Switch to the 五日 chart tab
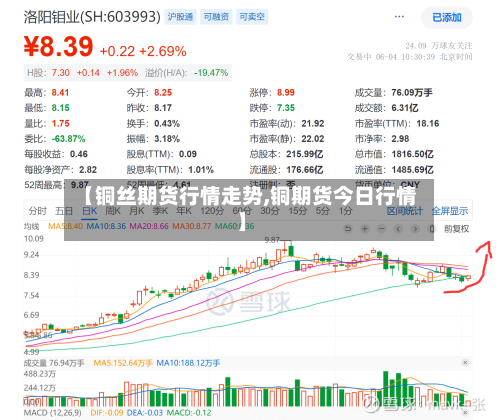 pos(64,211)
